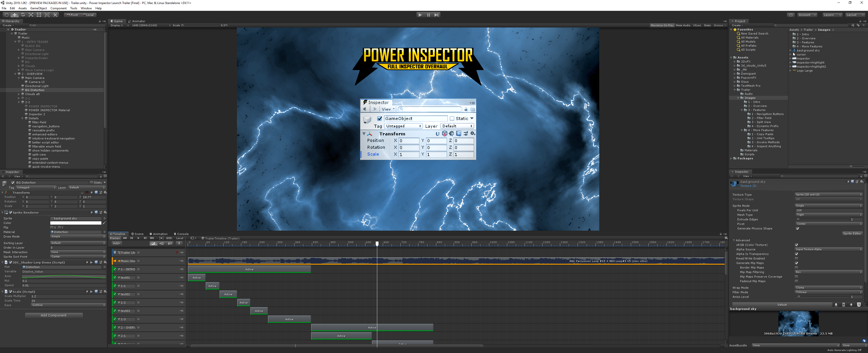
Task: Open the Ease OutSine dropdown
Action: [x=68, y=305]
